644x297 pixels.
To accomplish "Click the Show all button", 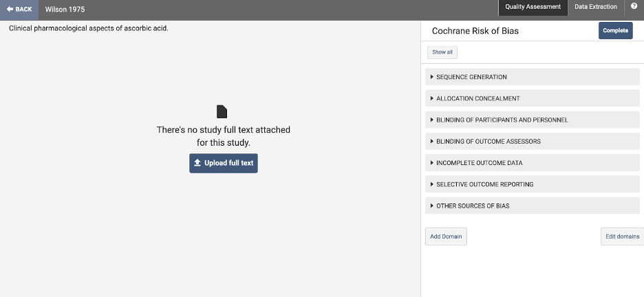I will (x=442, y=52).
